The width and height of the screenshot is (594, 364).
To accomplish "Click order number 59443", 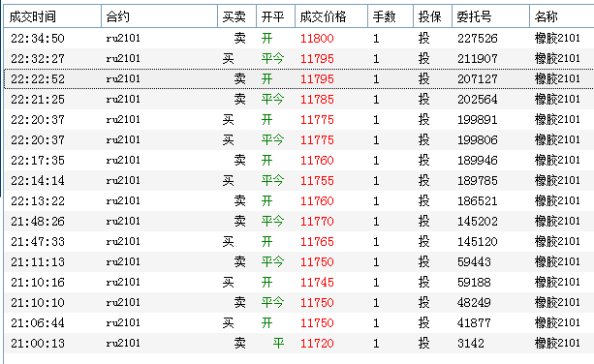I will coord(474,262).
